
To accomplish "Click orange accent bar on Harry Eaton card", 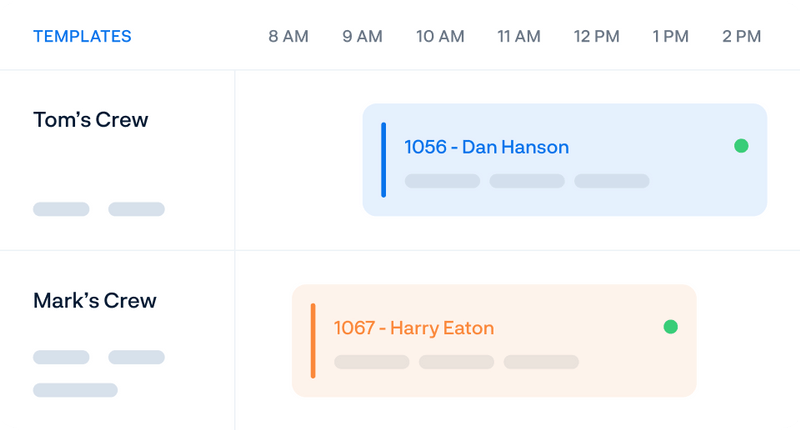I will [x=313, y=341].
